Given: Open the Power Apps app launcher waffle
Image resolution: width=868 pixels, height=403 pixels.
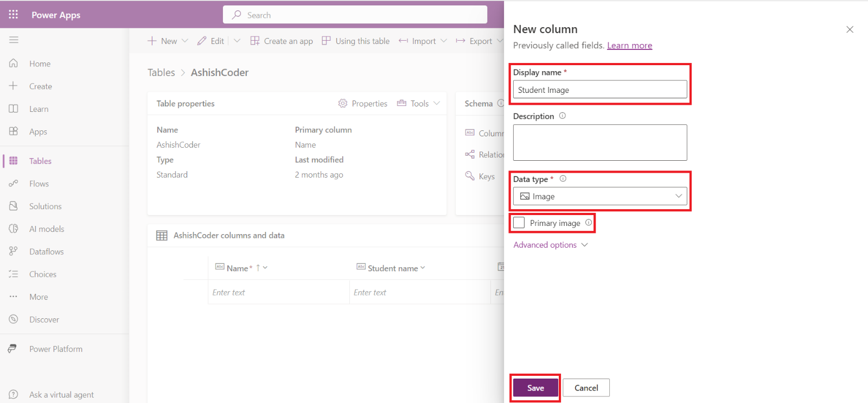Looking at the screenshot, I should [14, 15].
